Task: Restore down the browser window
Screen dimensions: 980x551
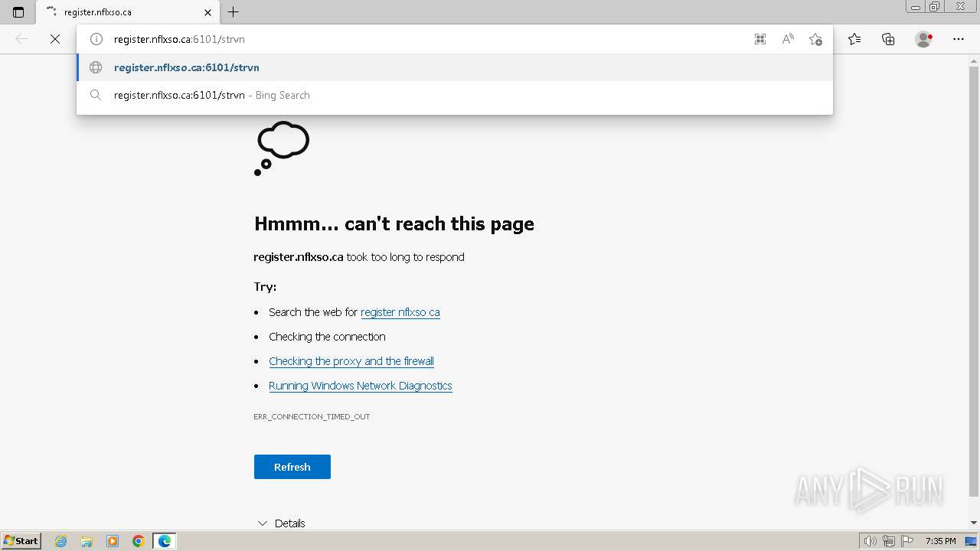Action: pyautogui.click(x=935, y=6)
